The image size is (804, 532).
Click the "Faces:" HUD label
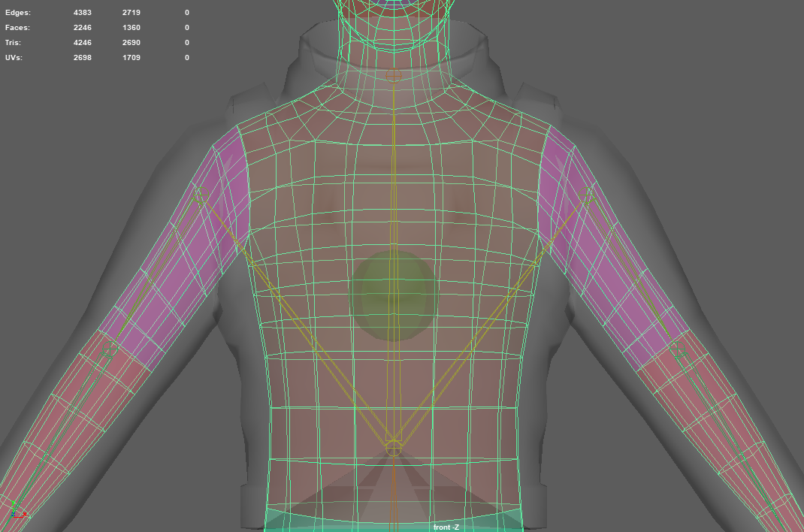click(x=17, y=28)
